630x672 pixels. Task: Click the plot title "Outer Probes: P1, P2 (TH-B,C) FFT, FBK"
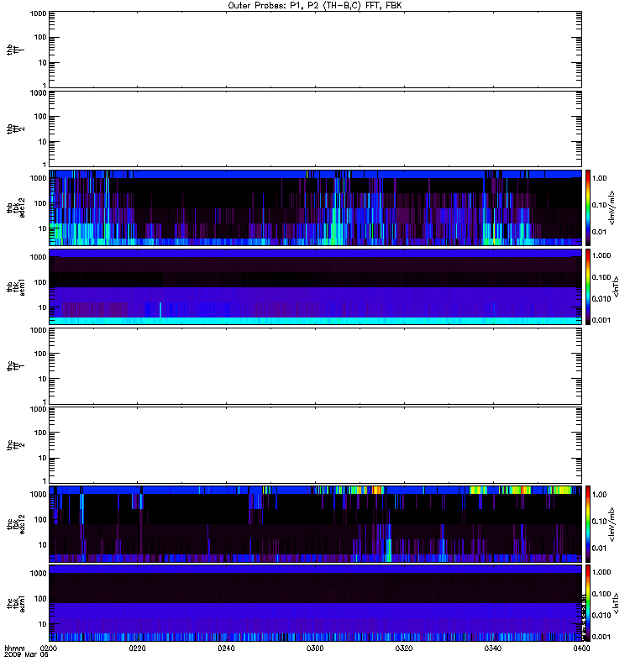point(315,6)
